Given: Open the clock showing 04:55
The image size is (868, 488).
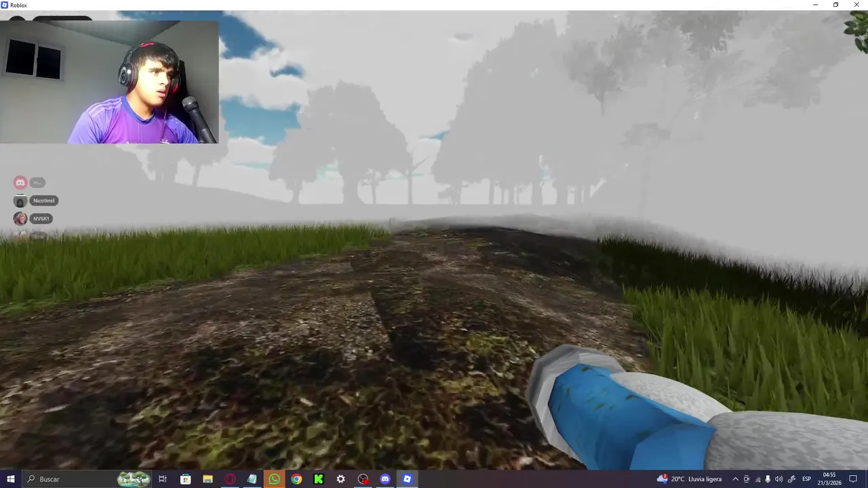Looking at the screenshot, I should point(829,479).
